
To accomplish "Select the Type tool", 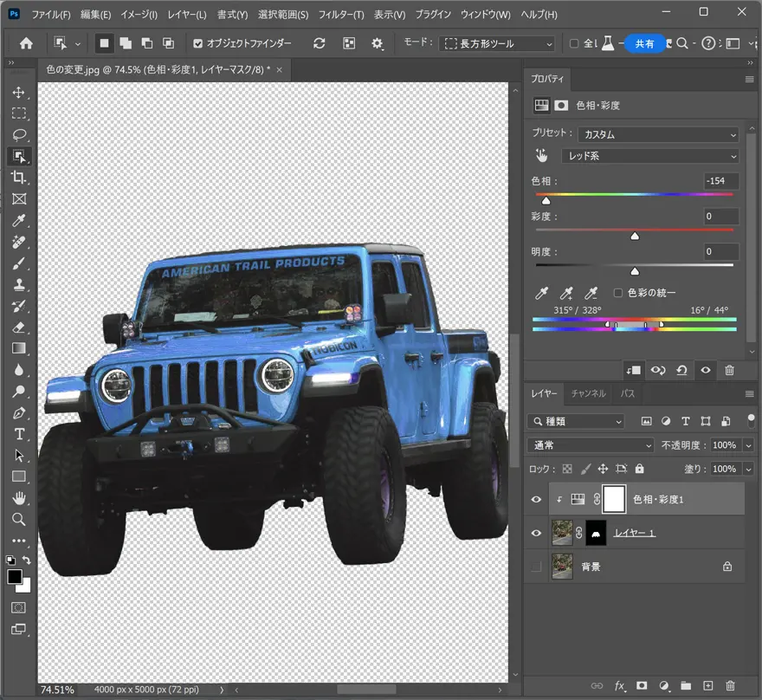I will [18, 434].
